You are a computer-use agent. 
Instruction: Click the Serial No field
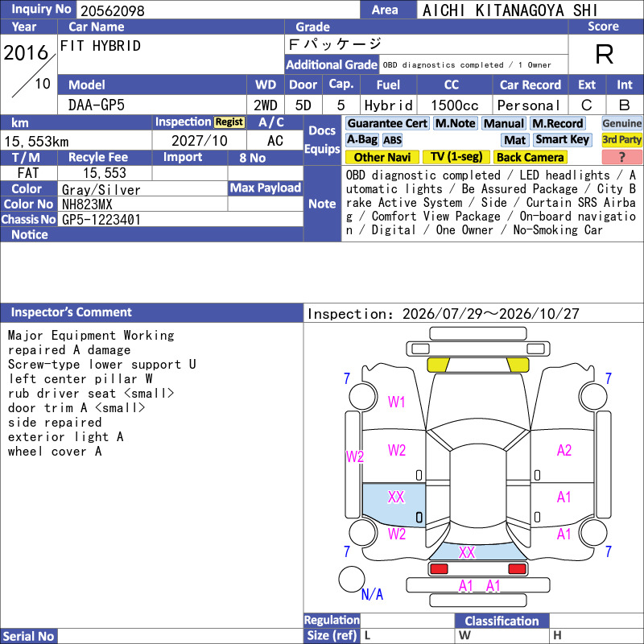(x=180, y=636)
